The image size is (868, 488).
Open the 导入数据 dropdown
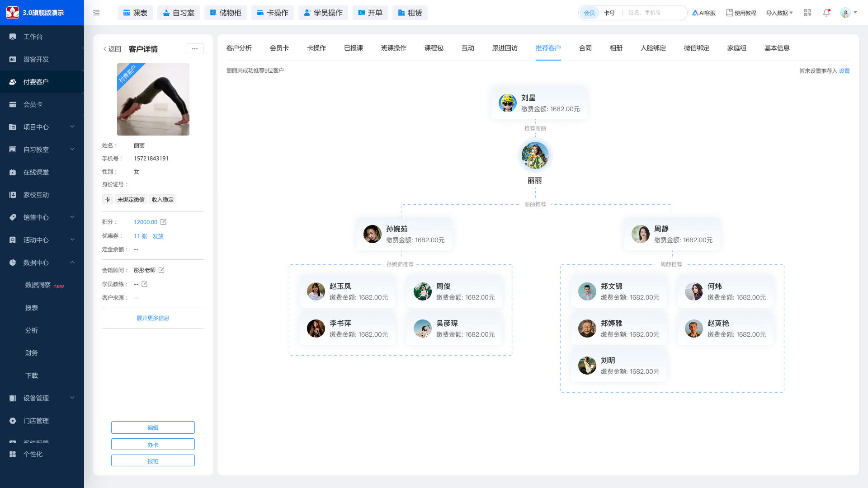(779, 13)
